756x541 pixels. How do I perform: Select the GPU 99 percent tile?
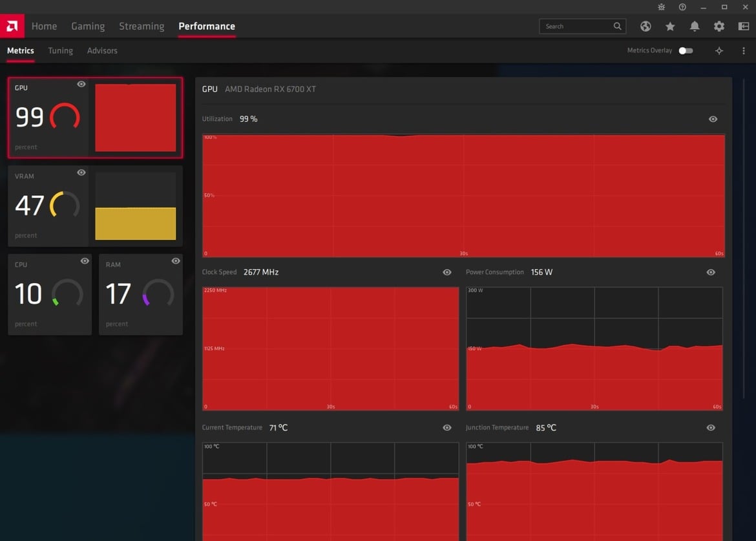pyautogui.click(x=96, y=118)
